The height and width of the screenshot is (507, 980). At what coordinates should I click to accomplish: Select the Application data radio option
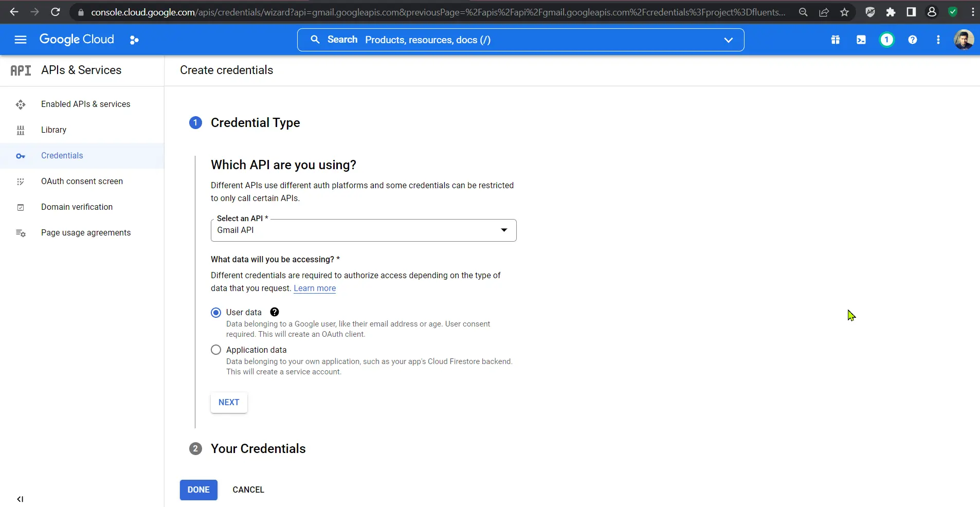pos(216,350)
